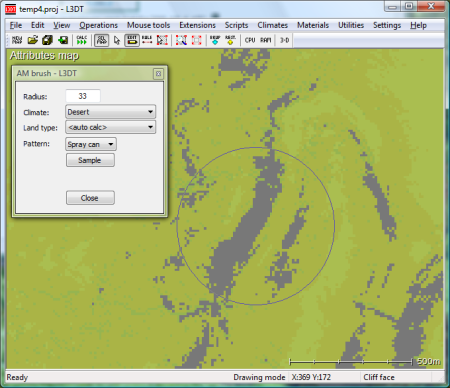The height and width of the screenshot is (388, 450).
Task: Select the Ruler measurement tool
Action: click(147, 40)
